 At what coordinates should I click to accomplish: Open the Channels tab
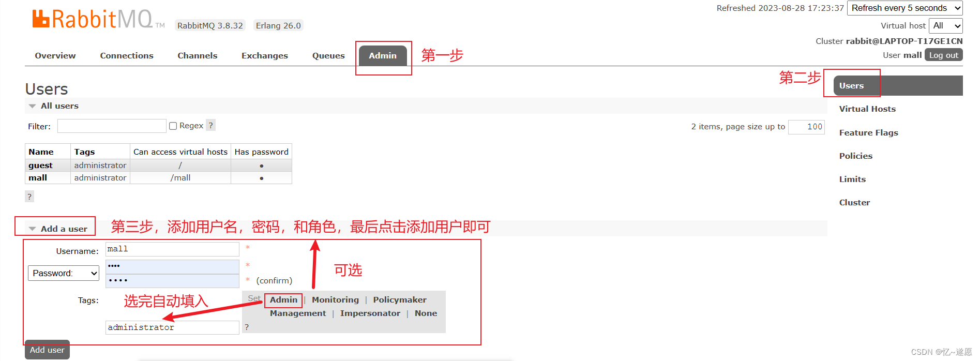pyautogui.click(x=198, y=56)
